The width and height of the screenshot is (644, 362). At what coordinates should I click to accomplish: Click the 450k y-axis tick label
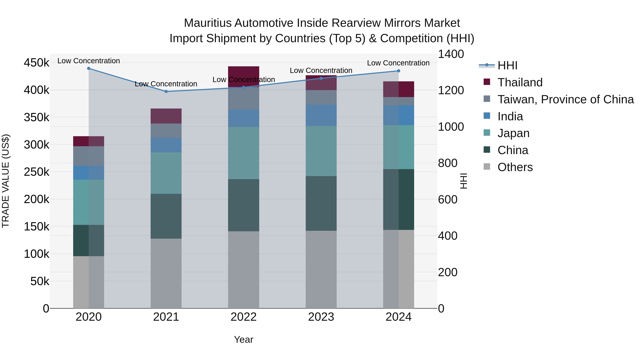tap(36, 63)
